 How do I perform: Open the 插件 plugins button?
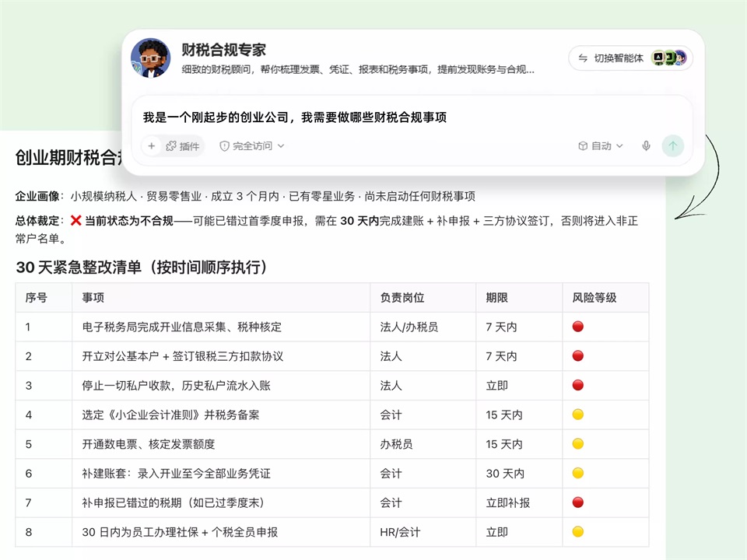click(x=183, y=145)
